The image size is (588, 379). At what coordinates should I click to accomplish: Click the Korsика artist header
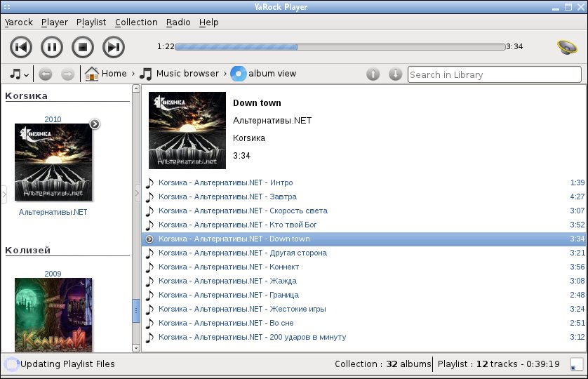pyautogui.click(x=26, y=95)
